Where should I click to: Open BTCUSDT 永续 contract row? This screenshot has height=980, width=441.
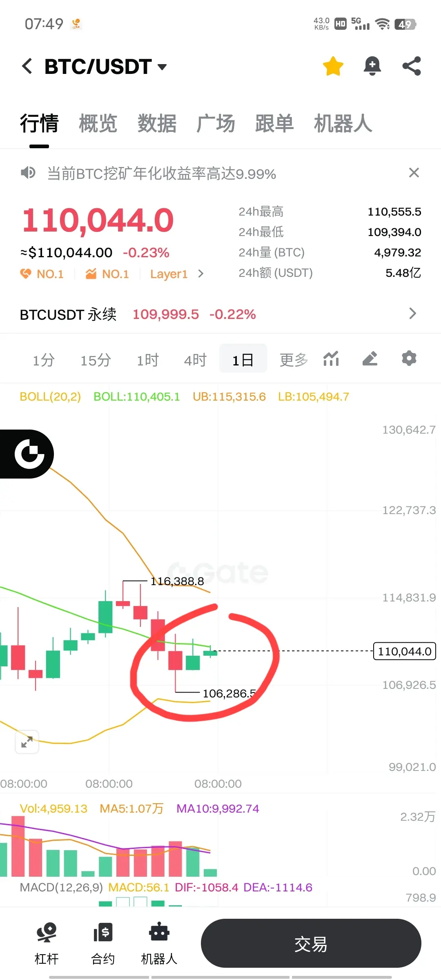tap(220, 314)
